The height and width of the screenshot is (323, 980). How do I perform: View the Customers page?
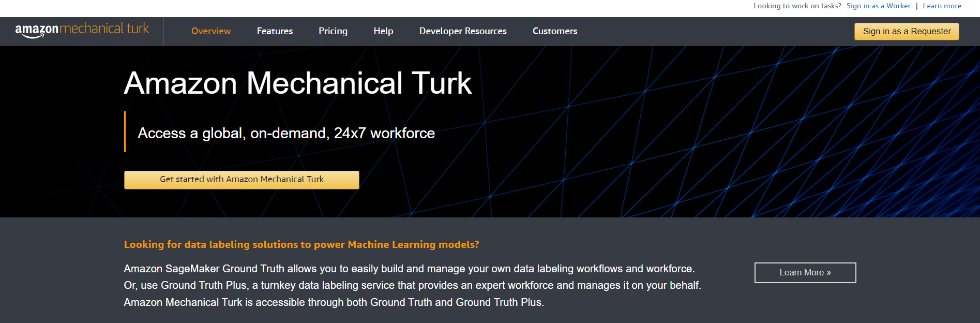555,31
